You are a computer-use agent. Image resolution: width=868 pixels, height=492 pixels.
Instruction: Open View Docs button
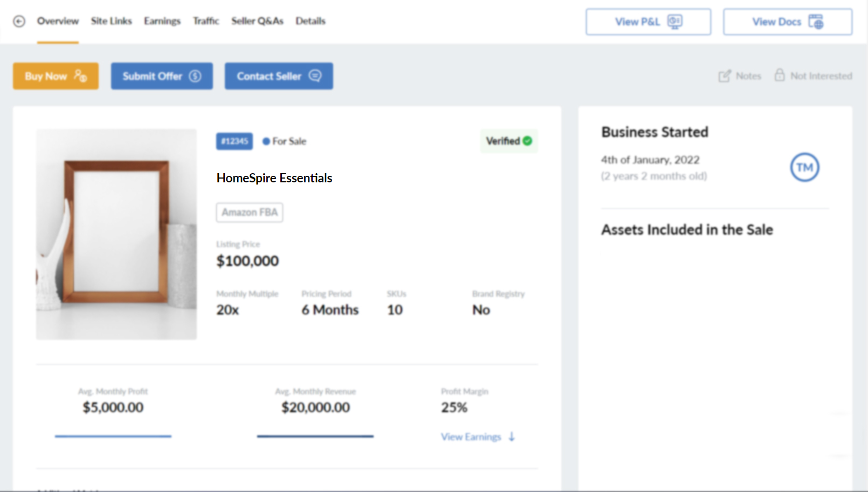[x=787, y=22]
